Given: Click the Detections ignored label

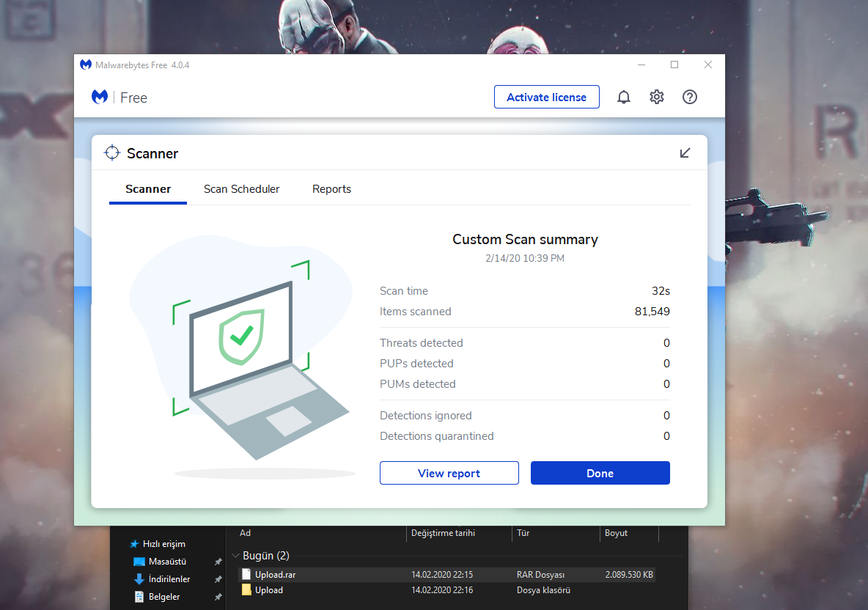Looking at the screenshot, I should (426, 416).
